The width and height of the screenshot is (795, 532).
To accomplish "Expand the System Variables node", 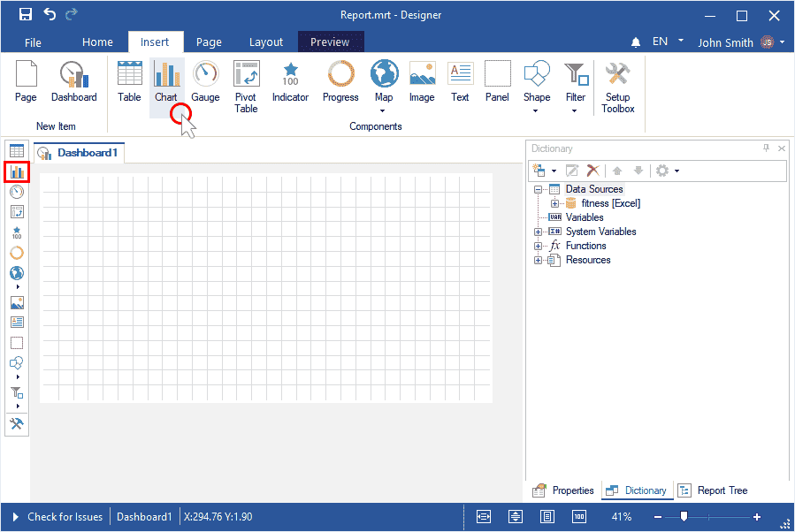I will [538, 232].
